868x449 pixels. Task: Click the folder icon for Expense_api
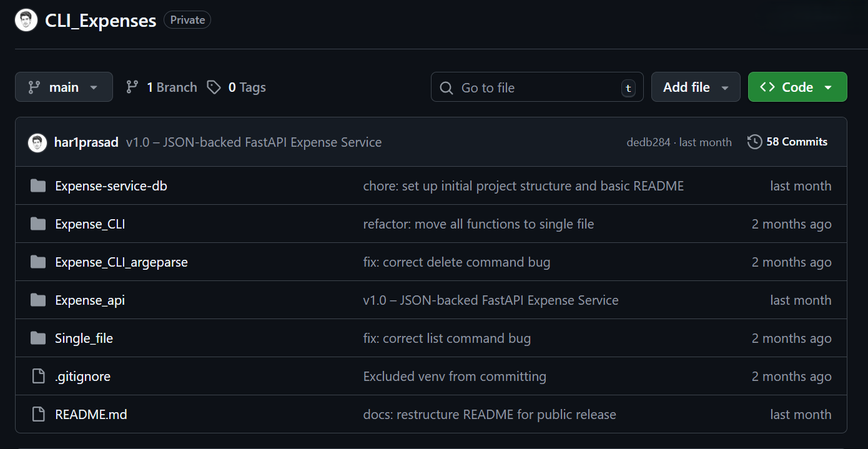[x=37, y=300]
